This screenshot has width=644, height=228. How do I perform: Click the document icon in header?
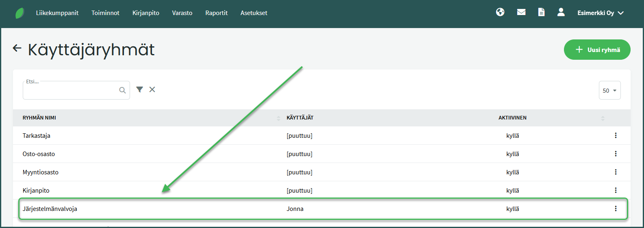click(x=541, y=12)
